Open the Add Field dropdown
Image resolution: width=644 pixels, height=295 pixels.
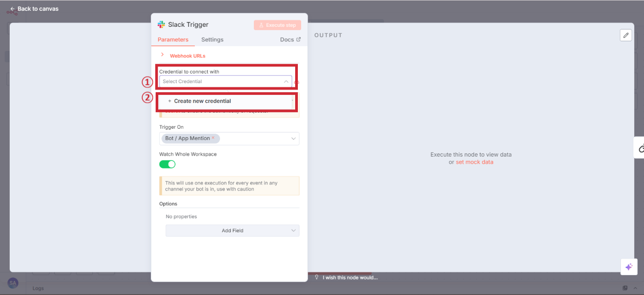pyautogui.click(x=232, y=231)
